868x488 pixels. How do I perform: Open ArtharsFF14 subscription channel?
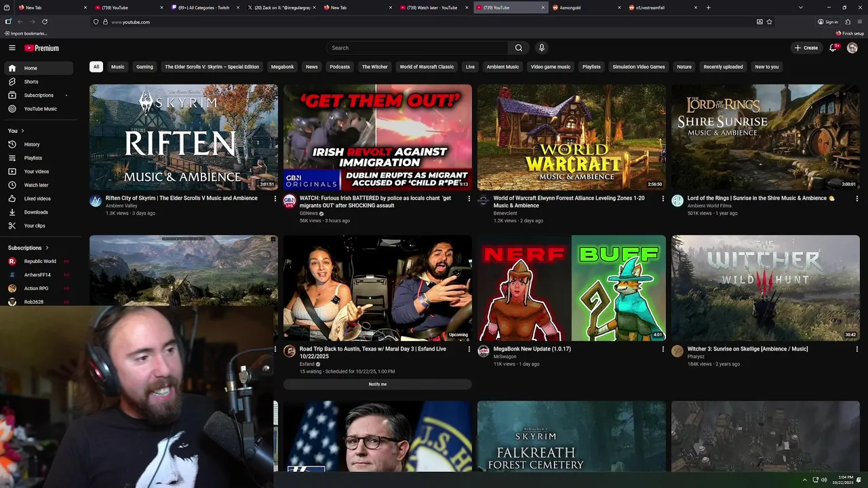tap(39, 275)
